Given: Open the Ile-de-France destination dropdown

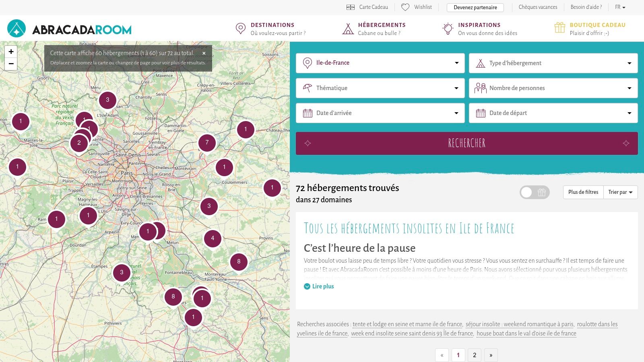Looking at the screenshot, I should (x=380, y=63).
